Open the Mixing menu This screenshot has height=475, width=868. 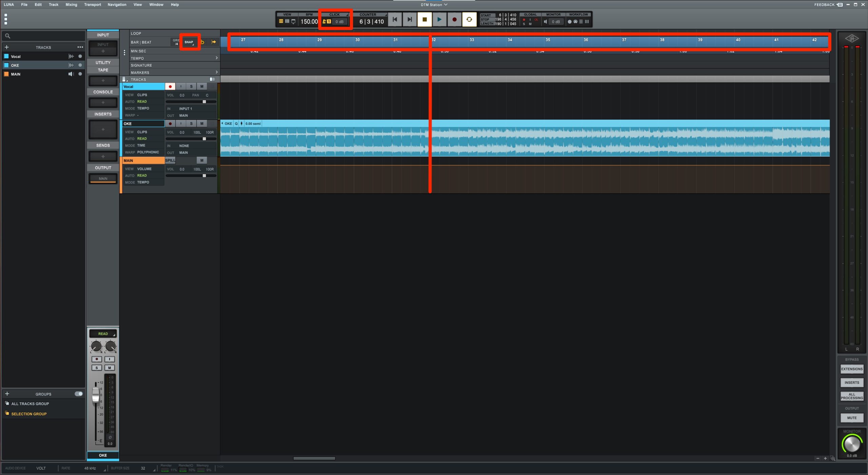[x=71, y=4]
